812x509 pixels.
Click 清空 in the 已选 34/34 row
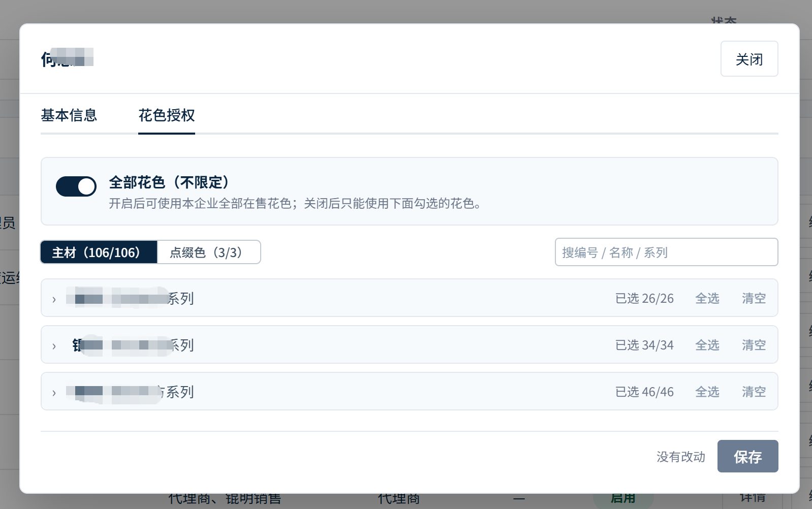754,345
